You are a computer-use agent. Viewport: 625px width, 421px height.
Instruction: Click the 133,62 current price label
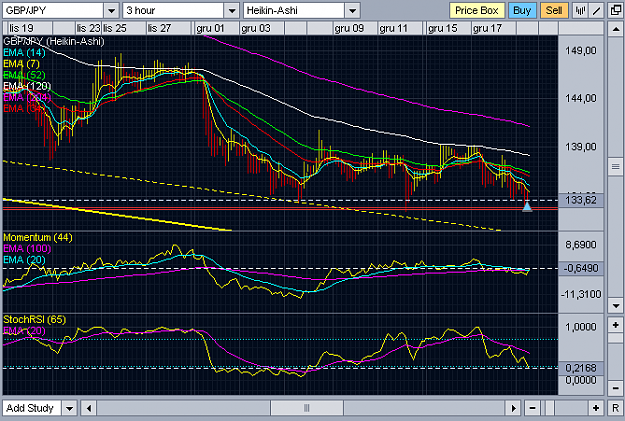(x=581, y=200)
